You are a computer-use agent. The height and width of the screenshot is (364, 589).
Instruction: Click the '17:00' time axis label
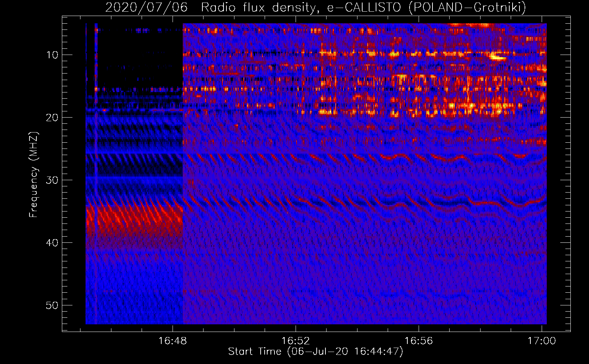pyautogui.click(x=542, y=341)
